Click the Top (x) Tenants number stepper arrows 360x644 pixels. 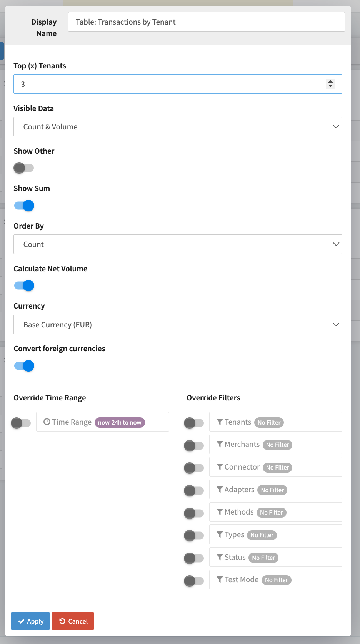click(330, 84)
